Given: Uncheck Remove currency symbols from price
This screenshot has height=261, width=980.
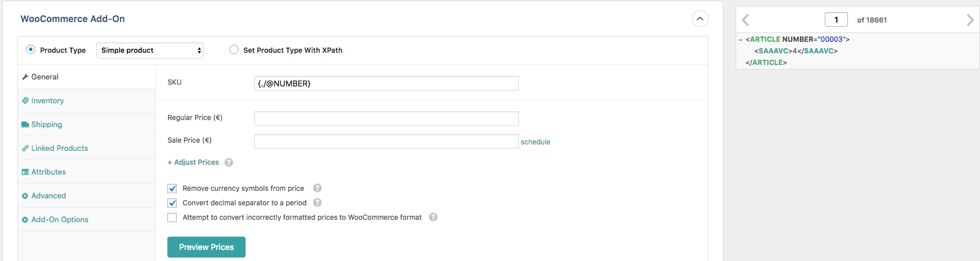Looking at the screenshot, I should pos(172,188).
